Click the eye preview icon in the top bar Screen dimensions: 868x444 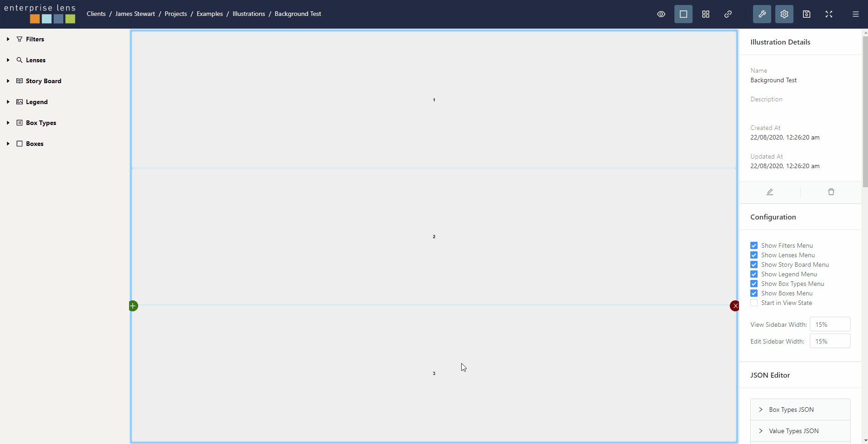pyautogui.click(x=661, y=14)
